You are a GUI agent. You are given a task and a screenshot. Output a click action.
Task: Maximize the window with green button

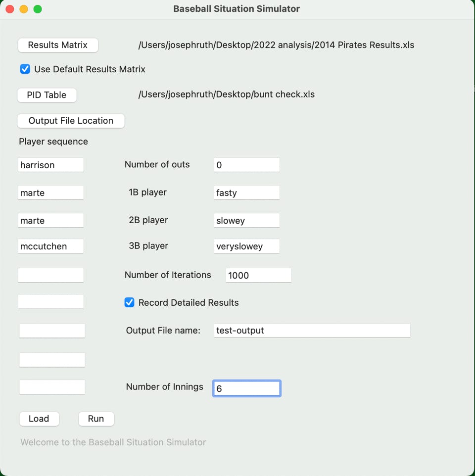[38, 9]
